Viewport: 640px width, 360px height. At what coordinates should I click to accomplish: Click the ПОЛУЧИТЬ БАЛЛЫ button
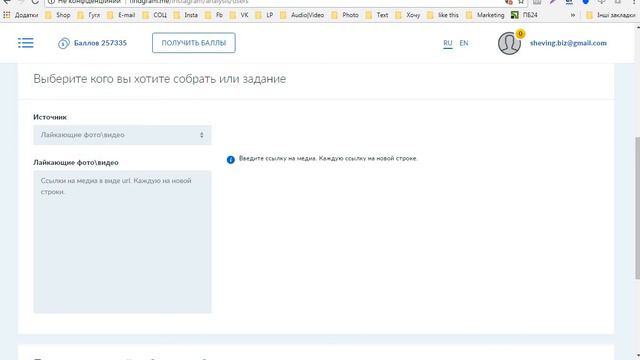pyautogui.click(x=194, y=43)
